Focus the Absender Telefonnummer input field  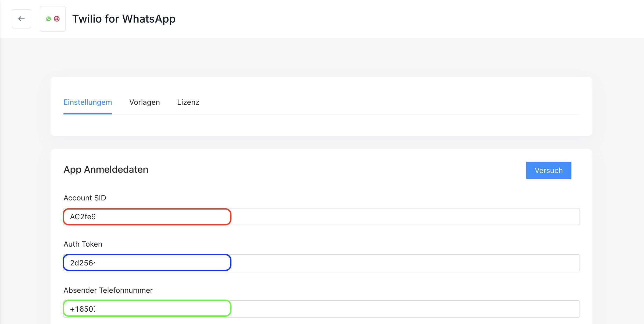321,309
